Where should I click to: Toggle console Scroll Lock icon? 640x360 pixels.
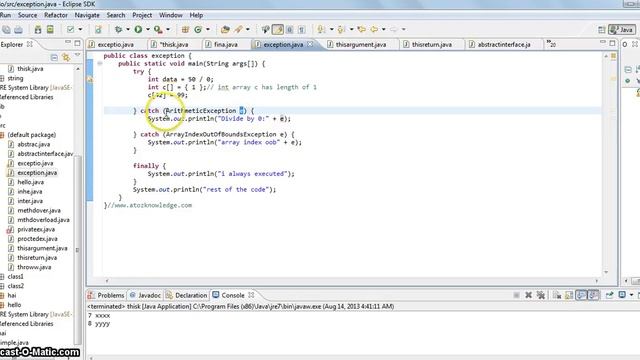coord(569,295)
